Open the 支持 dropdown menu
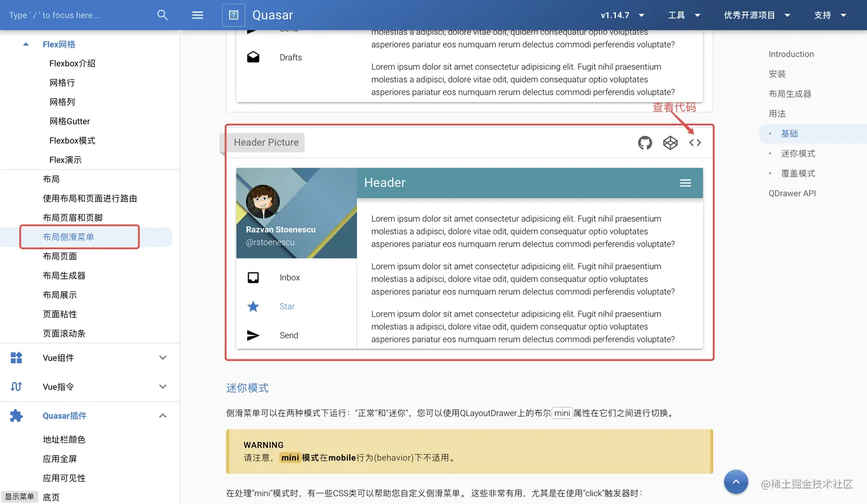867x504 pixels. pos(830,15)
